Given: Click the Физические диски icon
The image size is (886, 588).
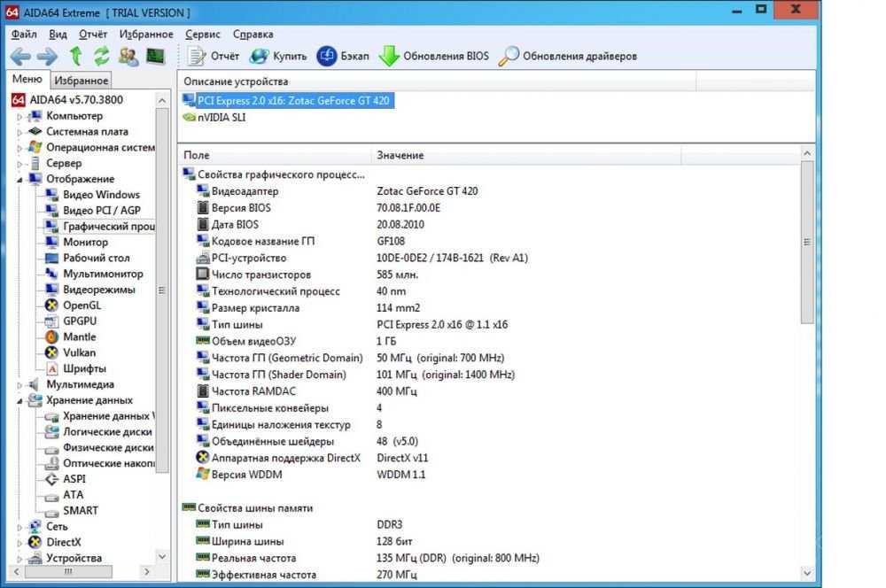Looking at the screenshot, I should click(x=51, y=448).
